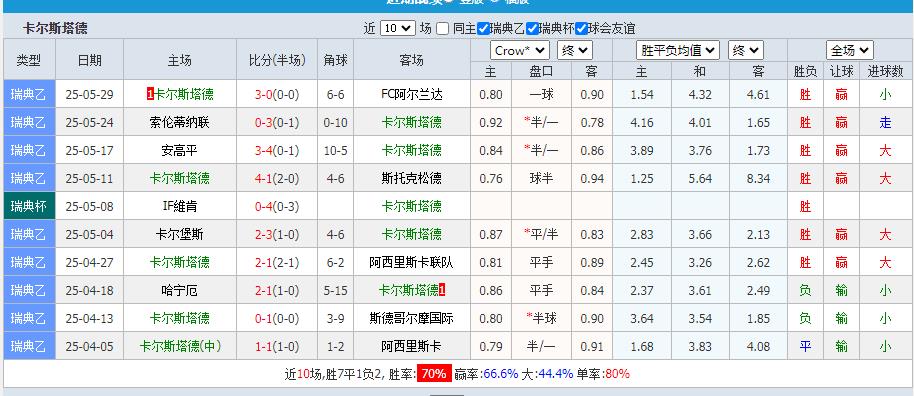Open the Crow* odds company dropdown

click(520, 51)
